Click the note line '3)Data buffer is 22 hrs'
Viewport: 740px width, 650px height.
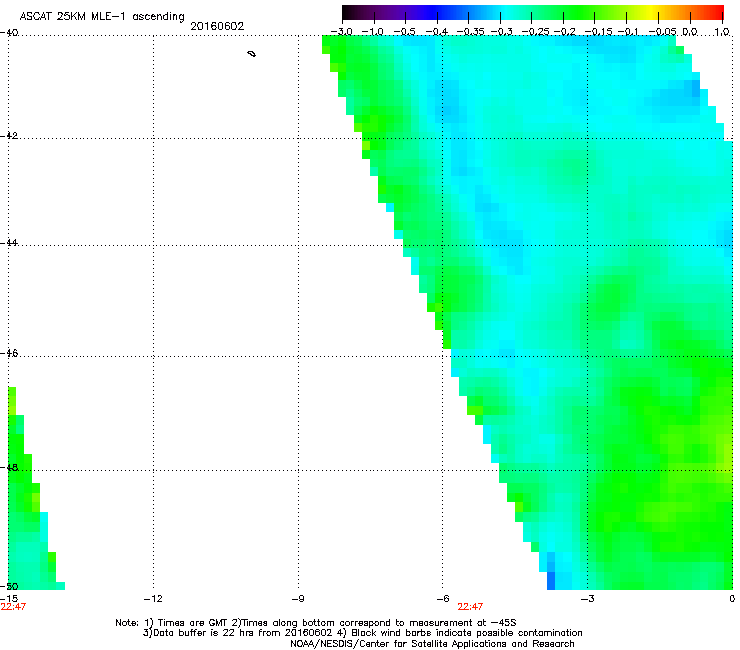[362, 633]
